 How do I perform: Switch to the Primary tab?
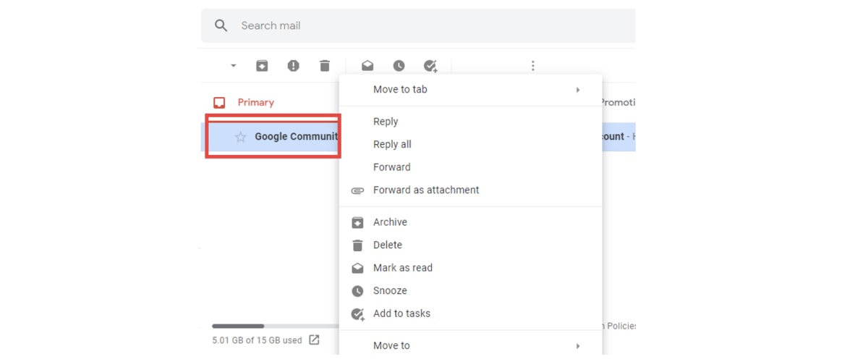tap(256, 103)
